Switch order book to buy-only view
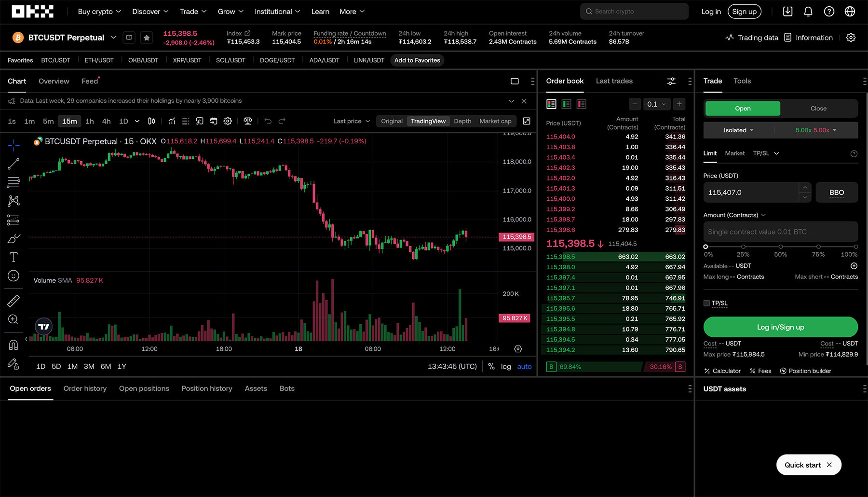Viewport: 868px width, 497px height. [567, 104]
